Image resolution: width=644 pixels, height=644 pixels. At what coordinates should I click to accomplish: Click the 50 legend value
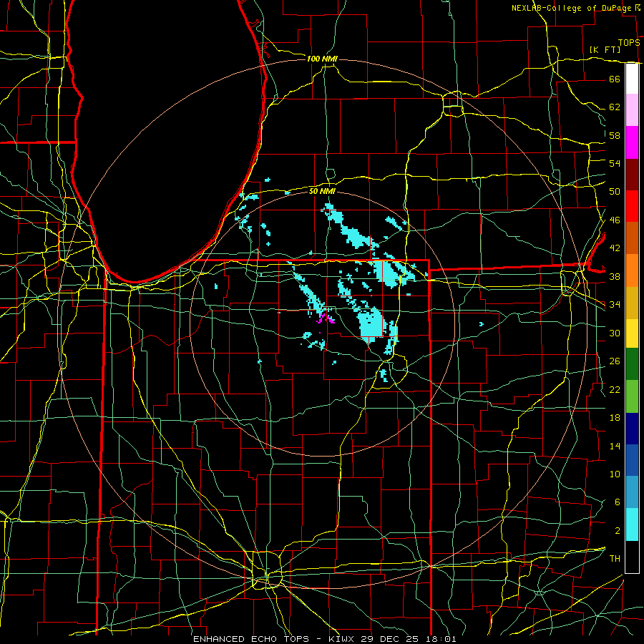[x=615, y=192]
